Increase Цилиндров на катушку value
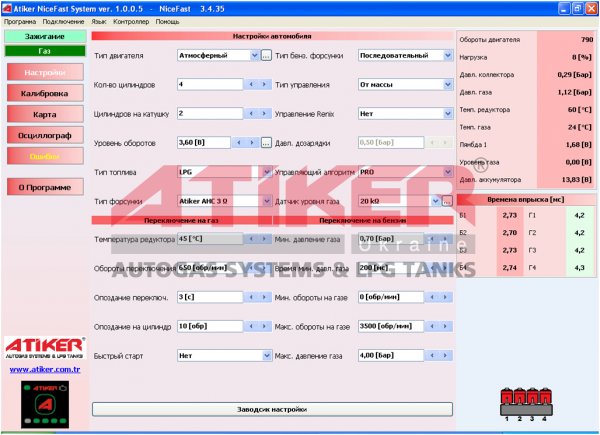 264,114
